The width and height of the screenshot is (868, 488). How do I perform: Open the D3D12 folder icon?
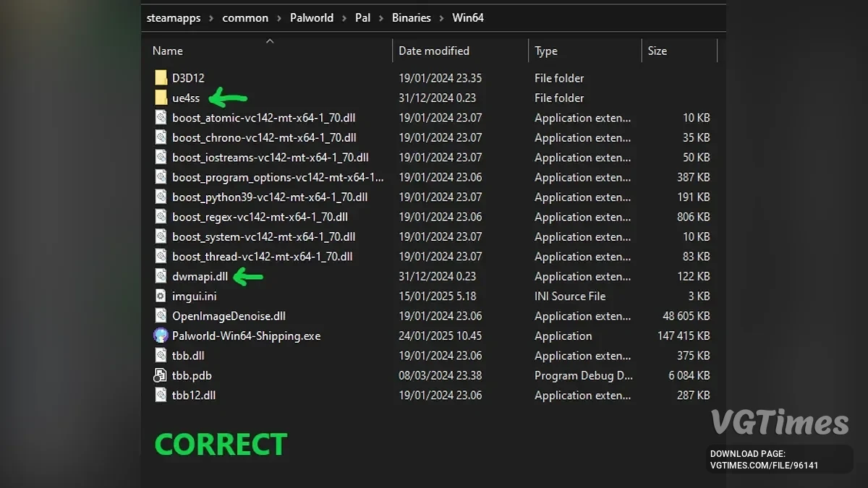coord(161,78)
